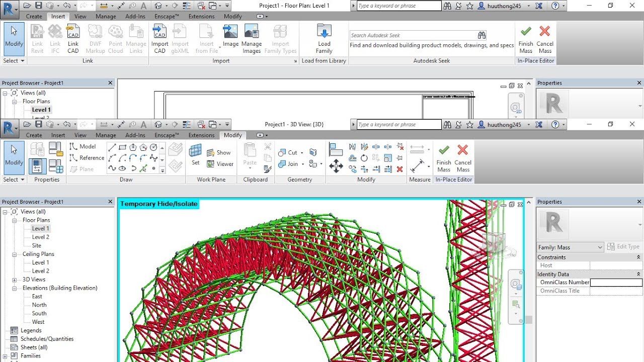Click Temporary Hide/Isolate label
Image resolution: width=644 pixels, height=362 pixels.
(x=159, y=204)
